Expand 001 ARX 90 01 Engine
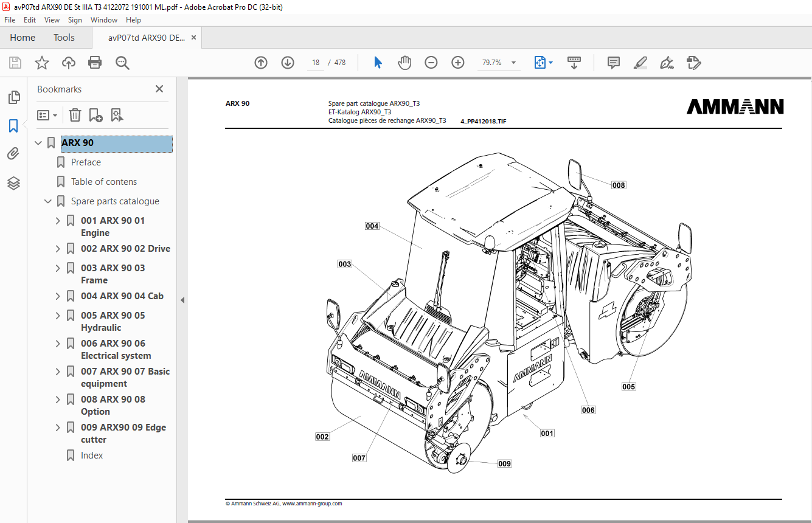This screenshot has height=523, width=812. coord(58,221)
